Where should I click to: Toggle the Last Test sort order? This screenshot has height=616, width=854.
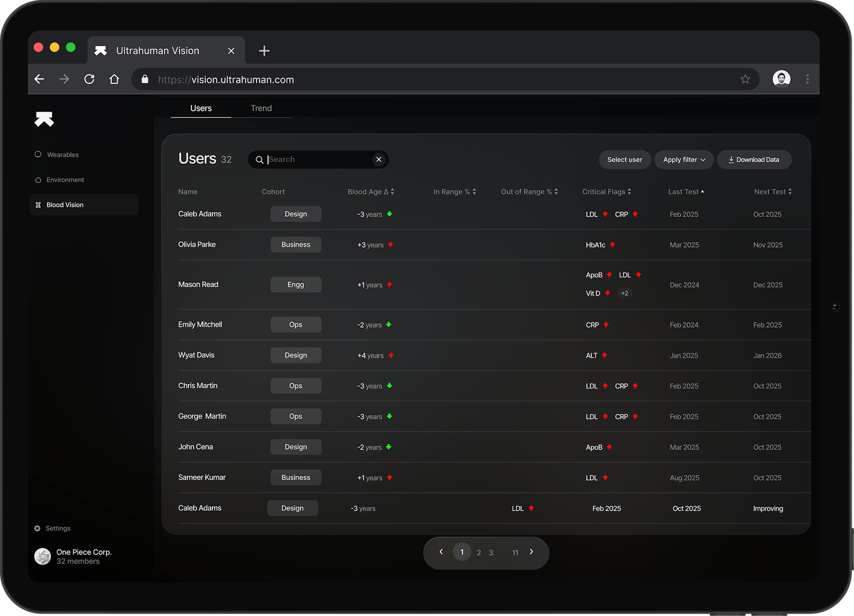point(702,191)
